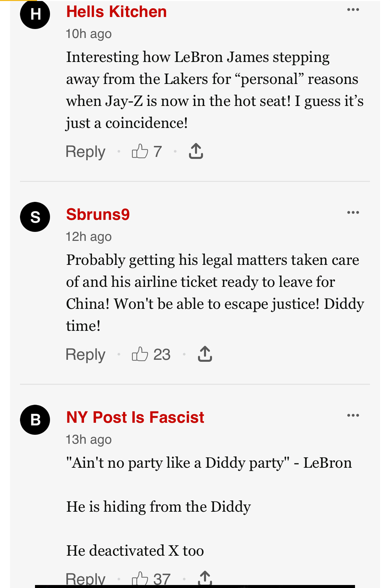Reply to the Hells Kitchen comment
Viewport: 390px width, 588px height.
(x=85, y=152)
